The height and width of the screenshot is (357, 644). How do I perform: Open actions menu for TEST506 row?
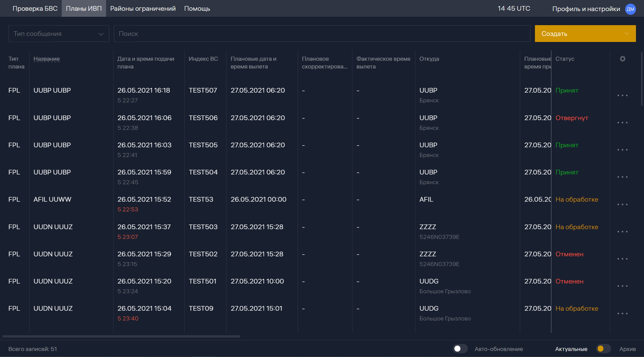pos(622,123)
